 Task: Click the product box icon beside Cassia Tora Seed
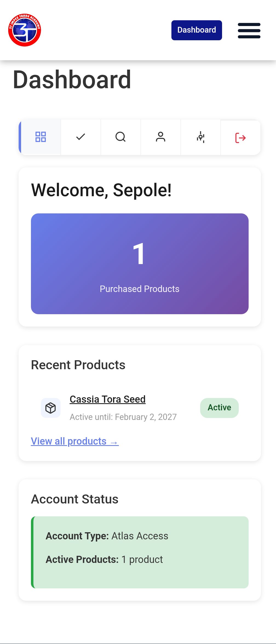pos(51,408)
